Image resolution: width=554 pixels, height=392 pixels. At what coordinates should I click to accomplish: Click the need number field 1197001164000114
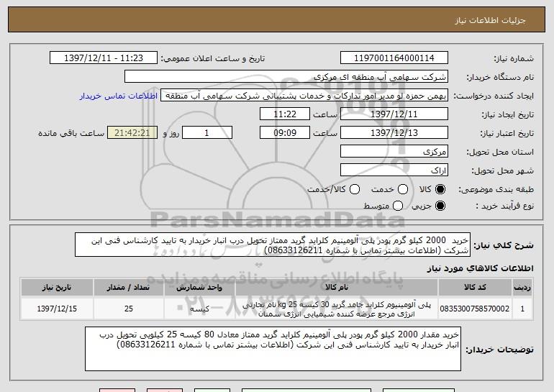point(394,58)
